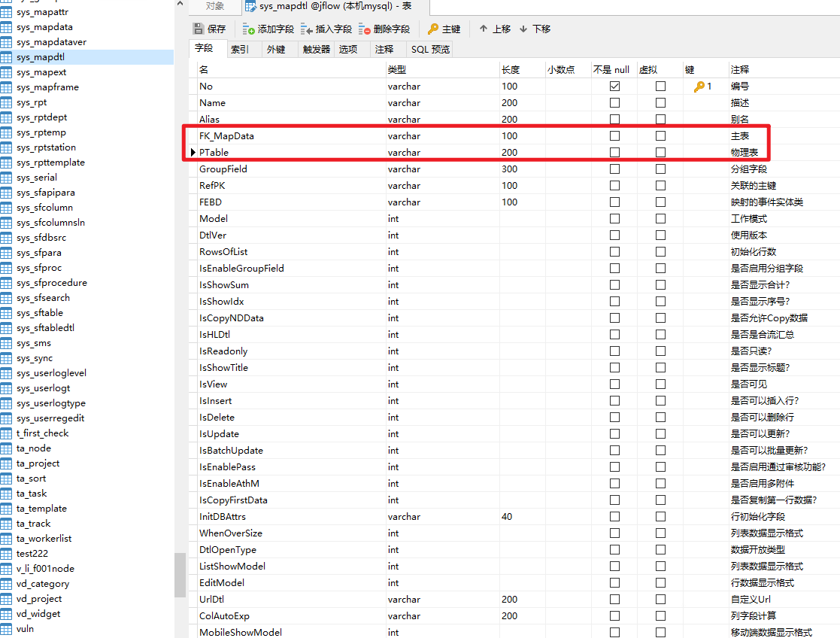Open type dropdown for PTable field

click(442, 153)
